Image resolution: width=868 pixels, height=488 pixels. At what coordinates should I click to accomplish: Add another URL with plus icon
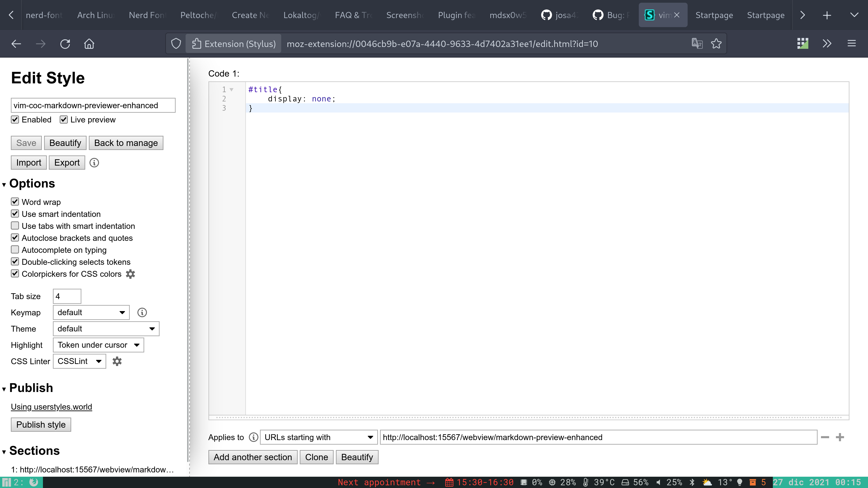coord(840,437)
